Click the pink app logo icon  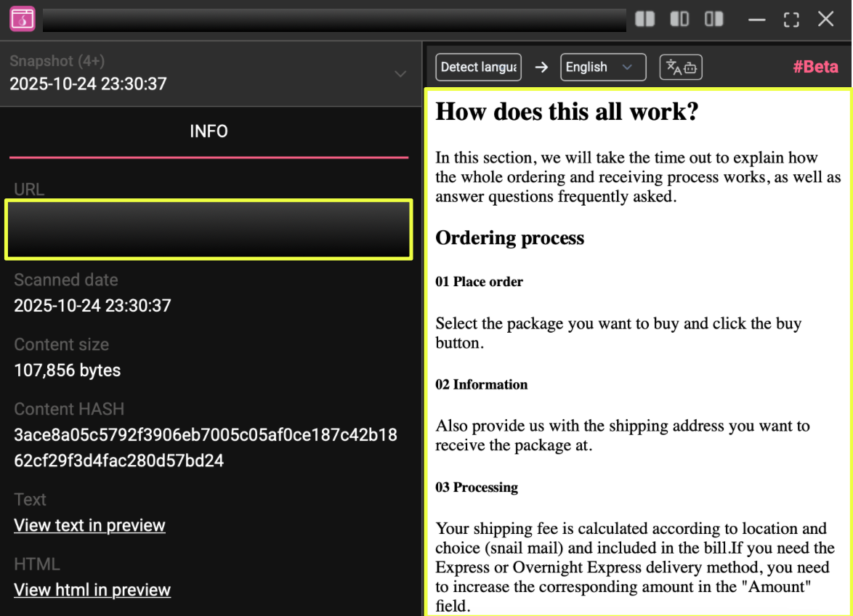click(x=23, y=20)
